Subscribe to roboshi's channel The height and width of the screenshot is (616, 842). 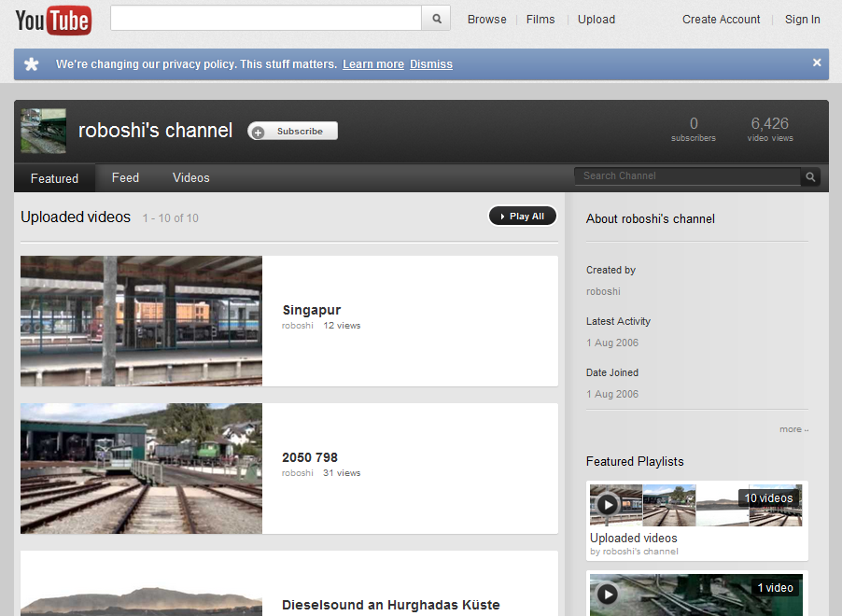293,131
